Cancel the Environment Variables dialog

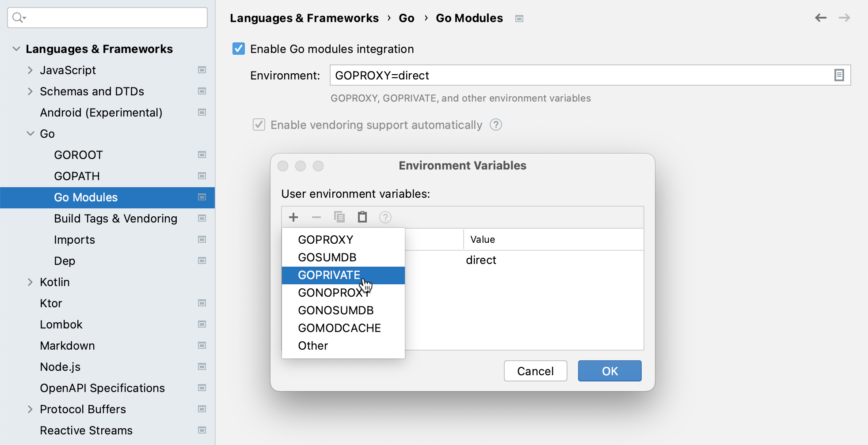tap(535, 371)
